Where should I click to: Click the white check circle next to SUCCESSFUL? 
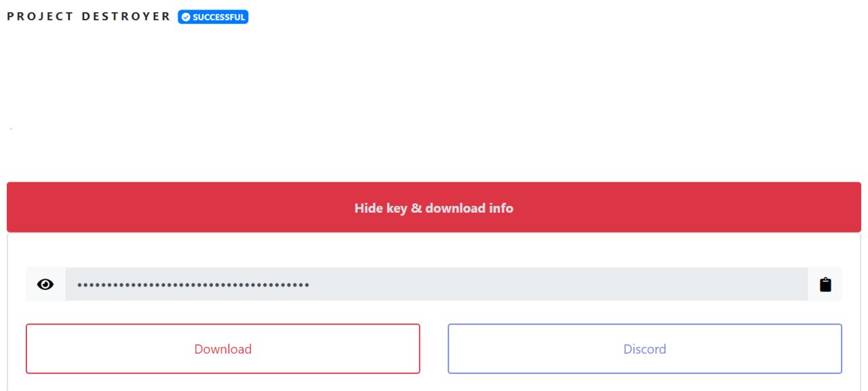click(186, 18)
